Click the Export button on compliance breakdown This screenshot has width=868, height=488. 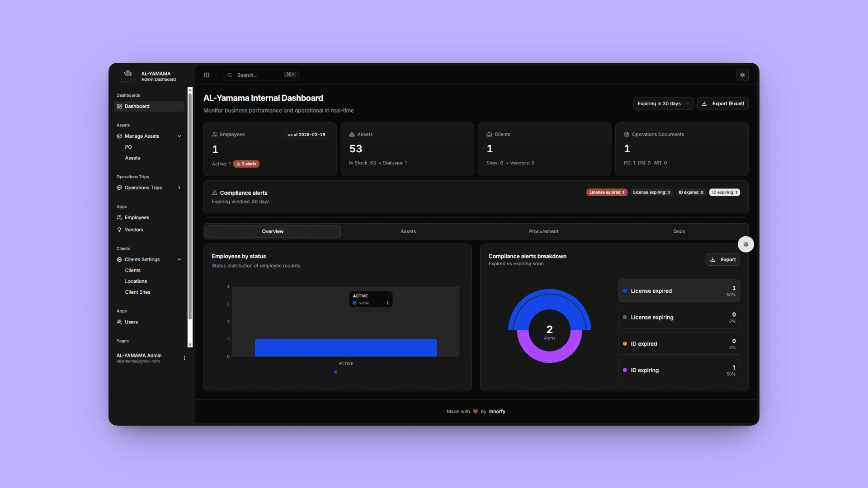tap(722, 259)
